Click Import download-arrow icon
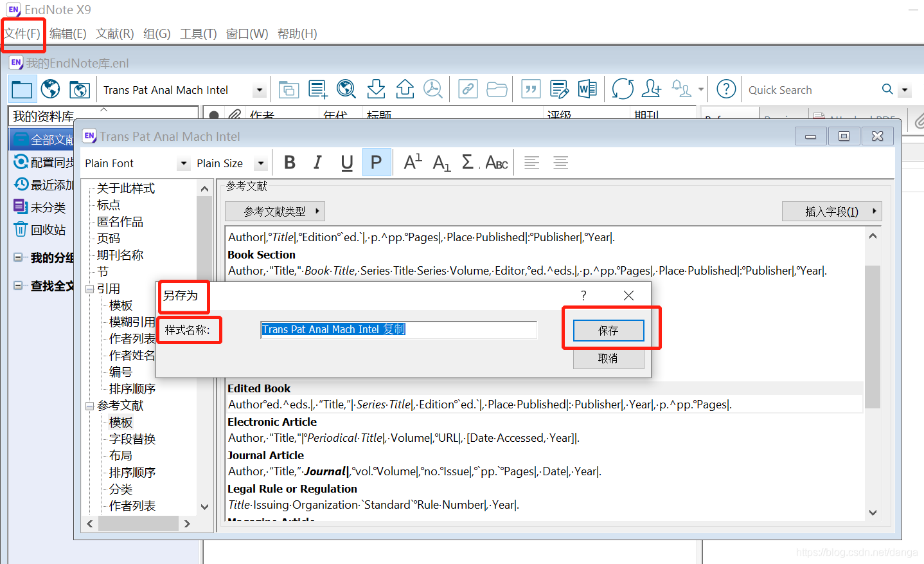Viewport: 924px width, 564px height. 376,89
